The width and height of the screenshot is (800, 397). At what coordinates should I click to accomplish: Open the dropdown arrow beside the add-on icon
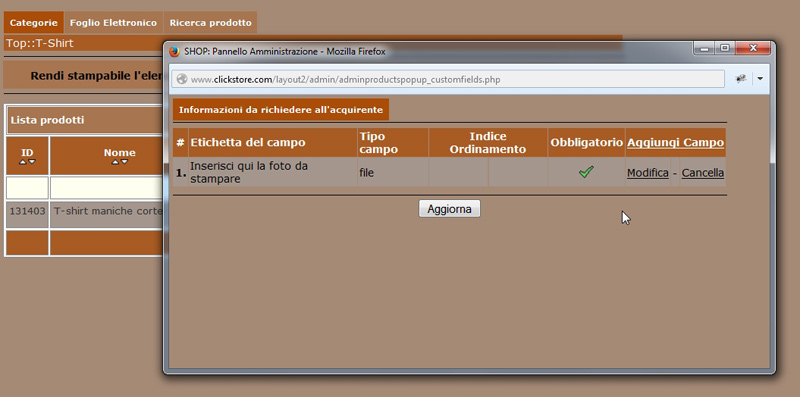point(760,79)
